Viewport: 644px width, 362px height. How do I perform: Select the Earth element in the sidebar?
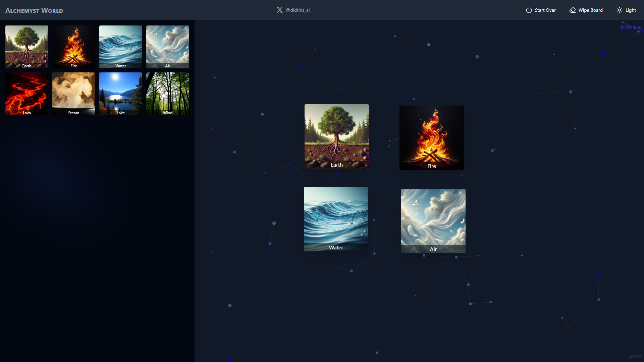[x=27, y=47]
